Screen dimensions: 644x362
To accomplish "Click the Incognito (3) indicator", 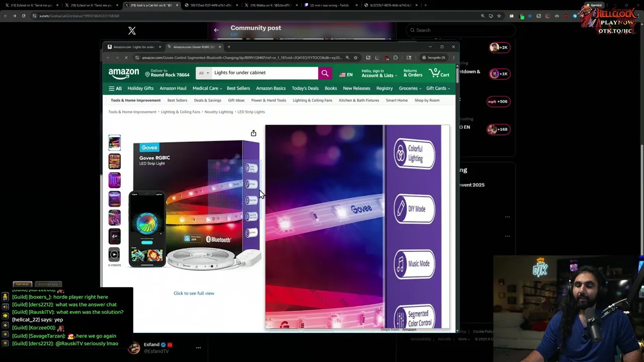I will coord(434,58).
